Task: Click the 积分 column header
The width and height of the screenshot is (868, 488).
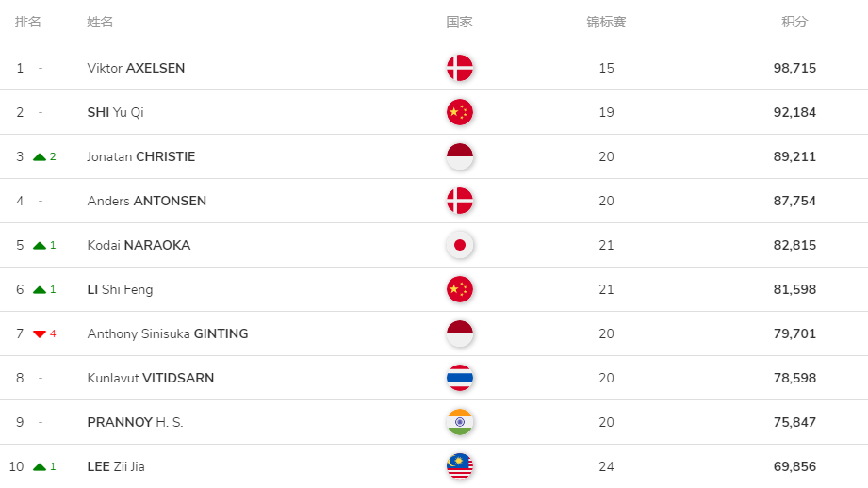Action: point(794,22)
